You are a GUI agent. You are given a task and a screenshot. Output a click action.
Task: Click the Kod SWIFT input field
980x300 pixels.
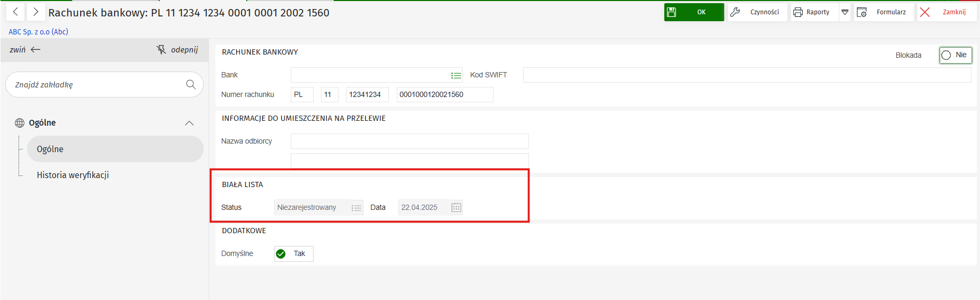pos(747,75)
